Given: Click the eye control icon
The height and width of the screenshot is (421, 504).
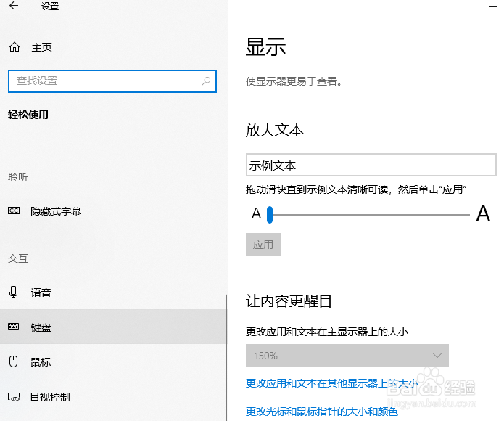Looking at the screenshot, I should point(14,397).
